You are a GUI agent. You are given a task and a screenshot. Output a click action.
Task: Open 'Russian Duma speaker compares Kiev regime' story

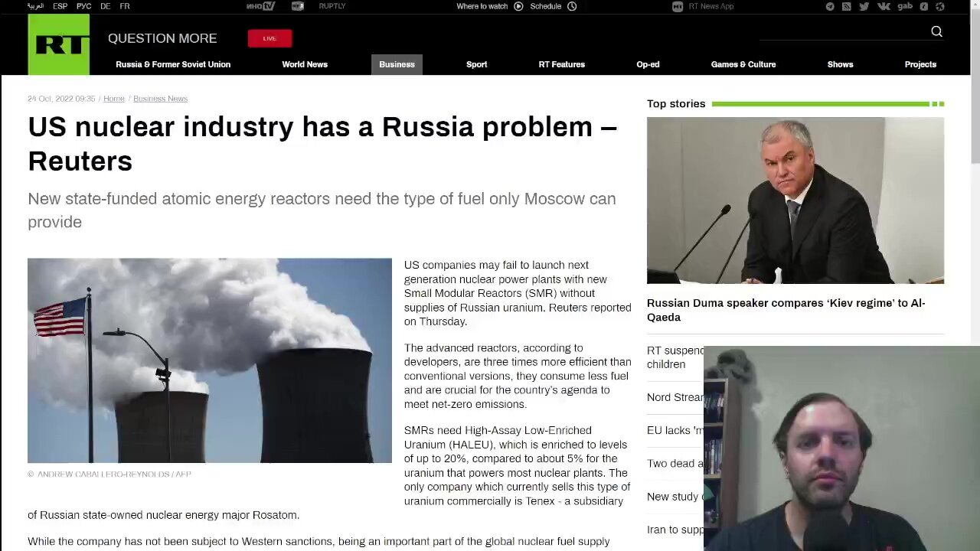click(786, 310)
